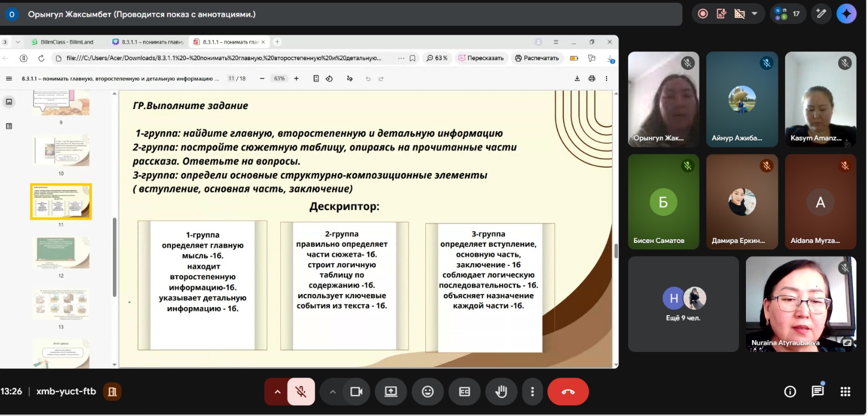Toggle the camera on or off

tap(356, 392)
